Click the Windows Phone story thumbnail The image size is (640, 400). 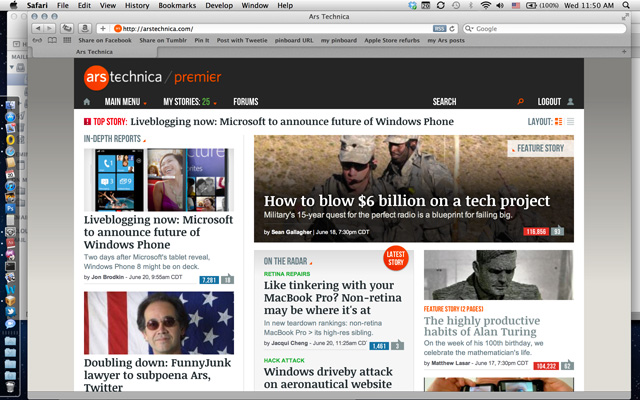159,180
